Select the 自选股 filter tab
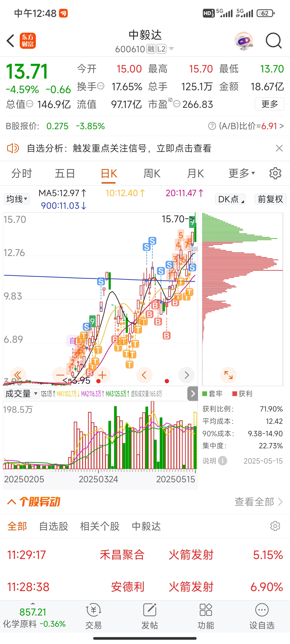Screen dimensions: 290x644 click(53, 526)
